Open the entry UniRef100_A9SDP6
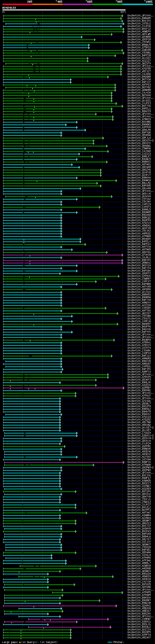 point(139,289)
